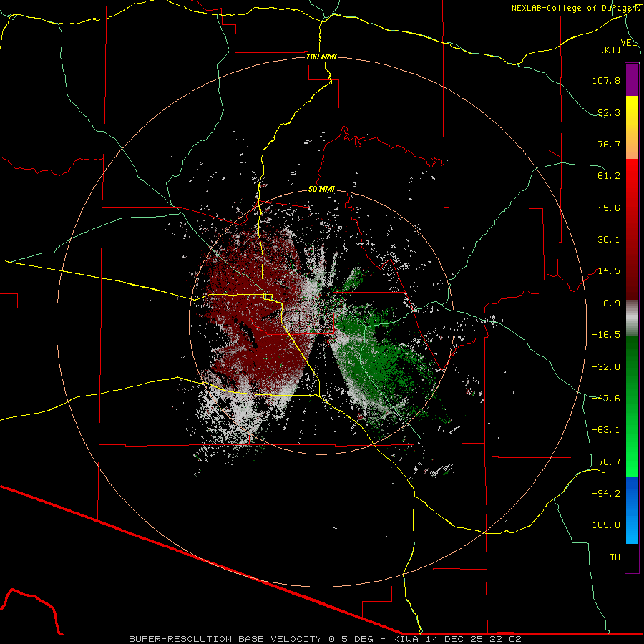Click the -47.6 velocity scale value

coord(606,399)
